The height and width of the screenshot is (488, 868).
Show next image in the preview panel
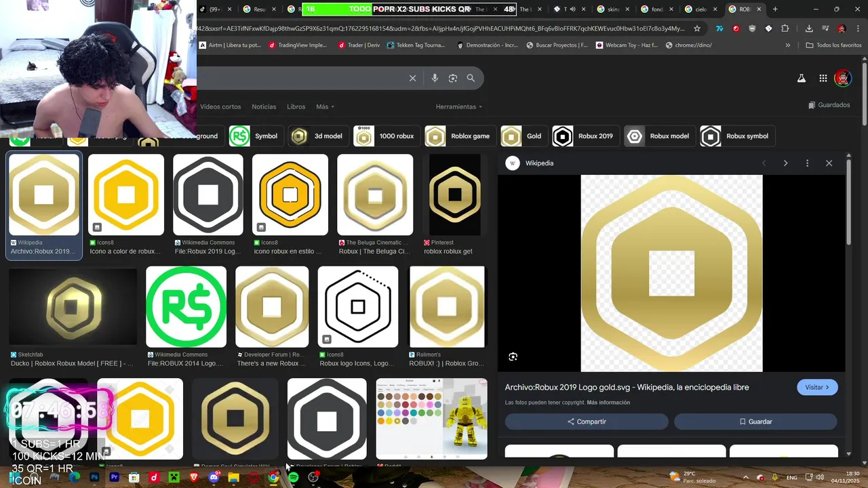(x=785, y=163)
